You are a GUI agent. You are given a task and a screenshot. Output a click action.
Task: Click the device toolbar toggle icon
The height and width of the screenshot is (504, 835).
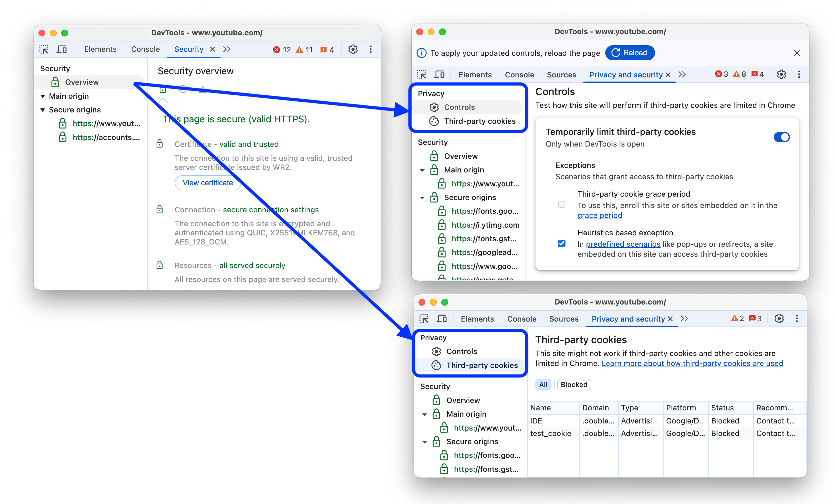63,50
